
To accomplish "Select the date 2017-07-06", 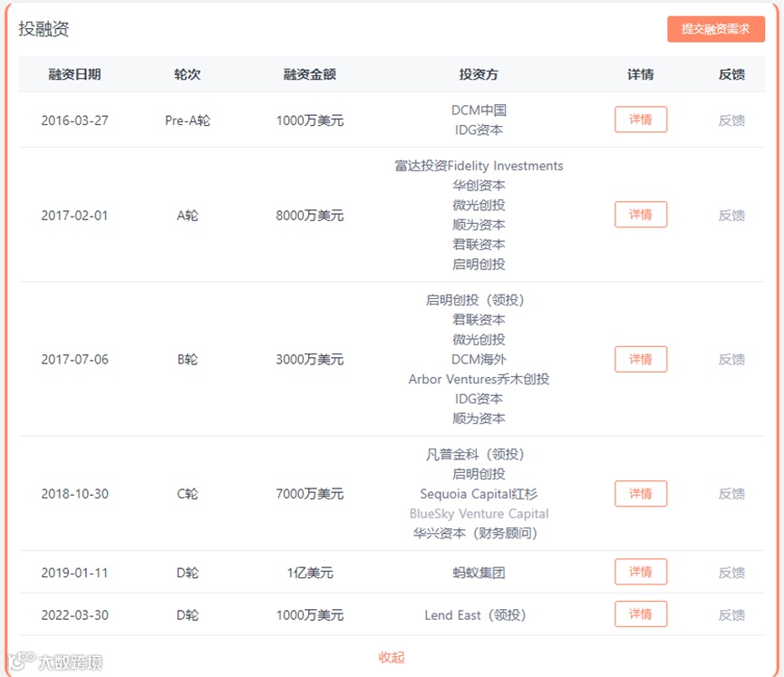I will coord(74,360).
